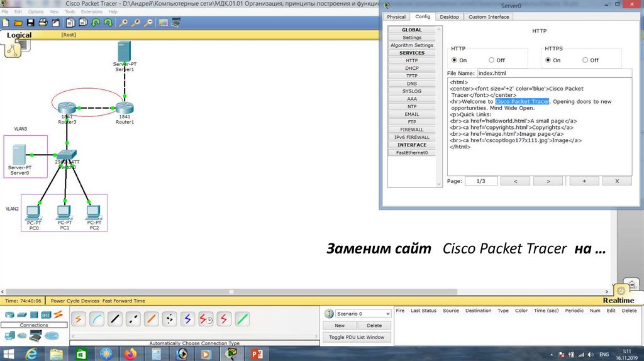The height and width of the screenshot is (361, 644).
Task: Choose the Wireless Devices category
Action: click(46, 315)
